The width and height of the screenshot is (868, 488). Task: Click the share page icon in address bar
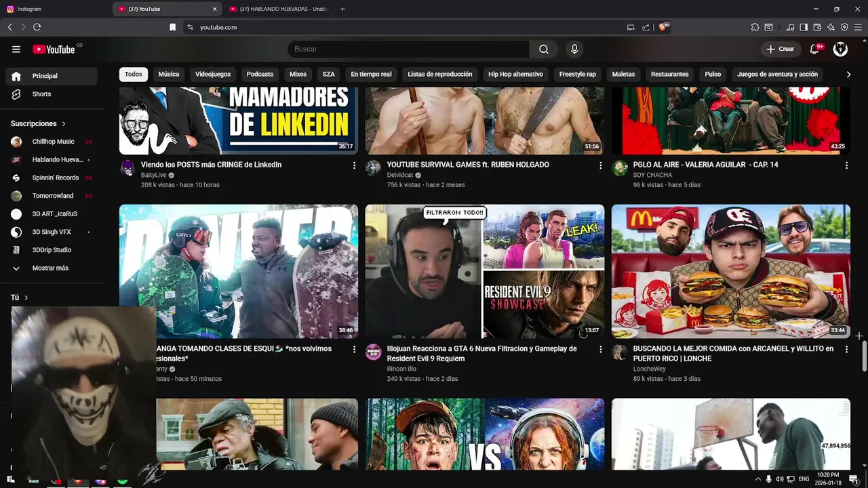(646, 27)
